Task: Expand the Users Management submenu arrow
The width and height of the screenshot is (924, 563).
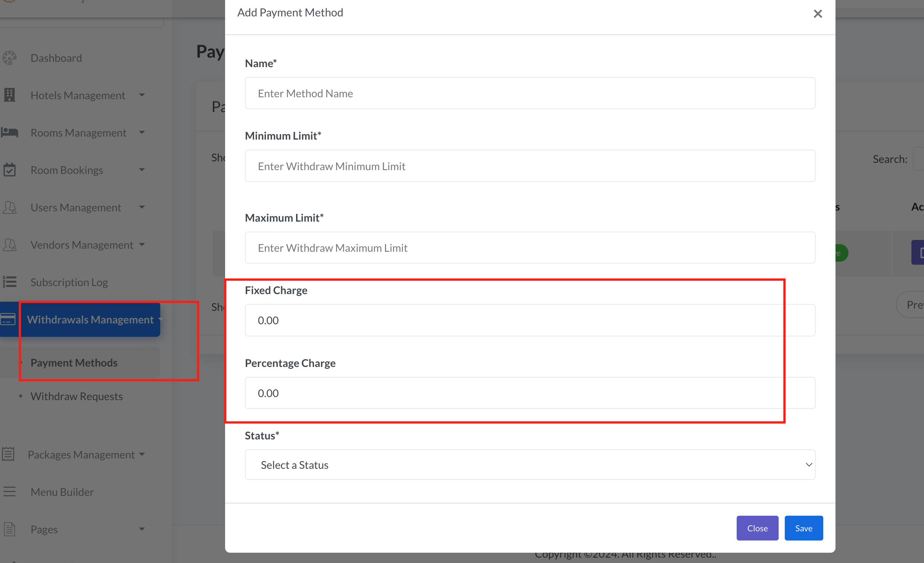Action: tap(142, 207)
